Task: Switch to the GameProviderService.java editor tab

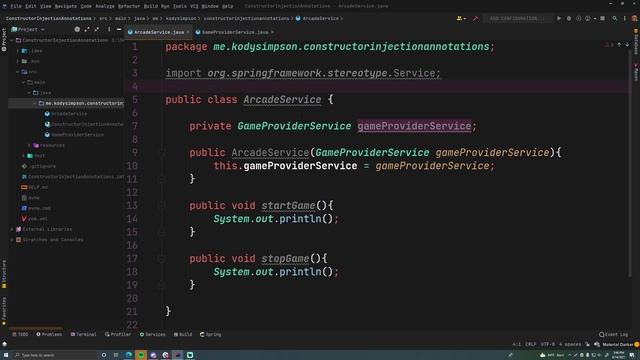Action: (x=235, y=32)
